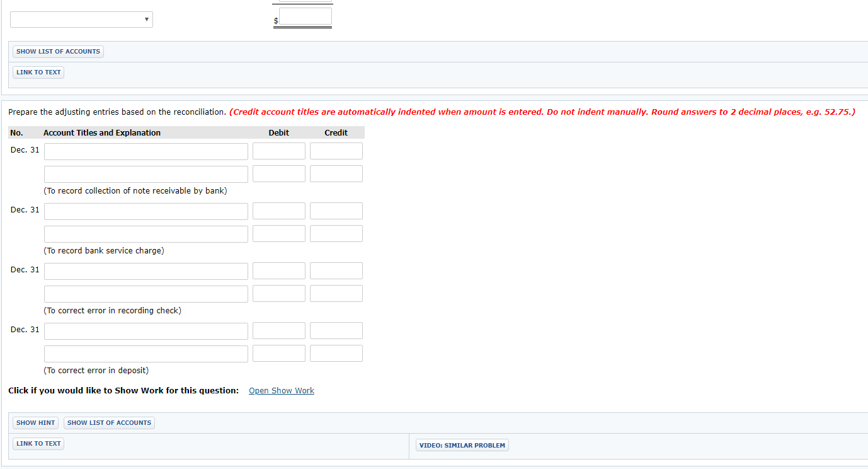Click the upper Show List of Accounts button
The image size is (868, 469).
[x=58, y=52]
